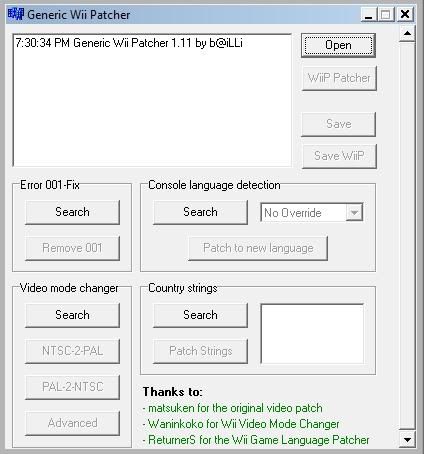The height and width of the screenshot is (454, 424).
Task: Click Patch to new language button
Action: click(x=258, y=248)
